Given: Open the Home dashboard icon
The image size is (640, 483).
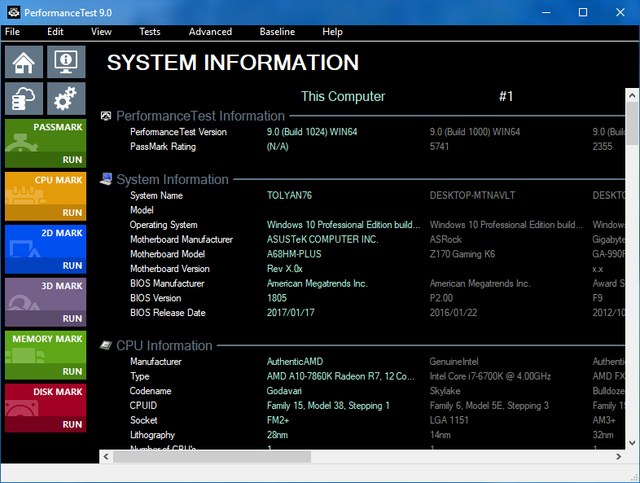Looking at the screenshot, I should (x=24, y=63).
